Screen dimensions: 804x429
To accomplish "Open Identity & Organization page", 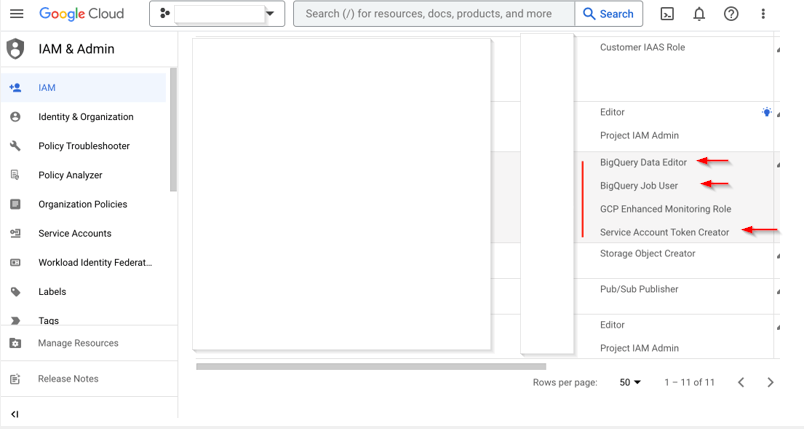I will coord(86,117).
